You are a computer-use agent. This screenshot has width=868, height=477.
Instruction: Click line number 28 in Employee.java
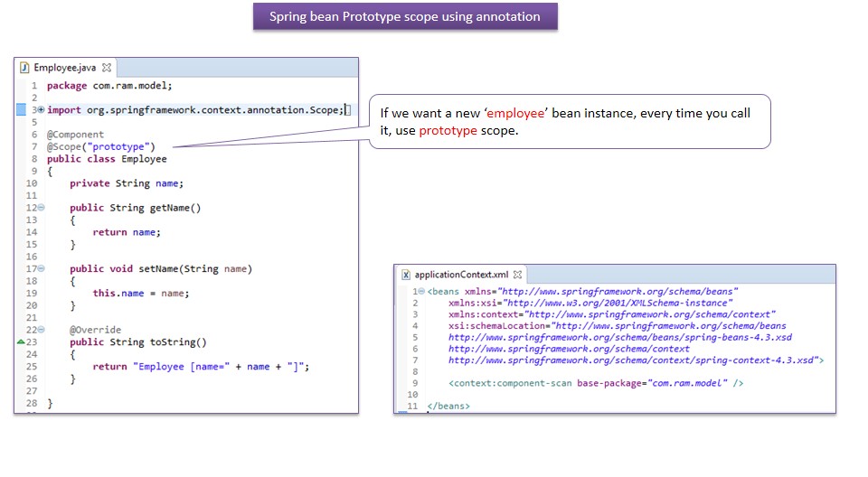[x=32, y=403]
